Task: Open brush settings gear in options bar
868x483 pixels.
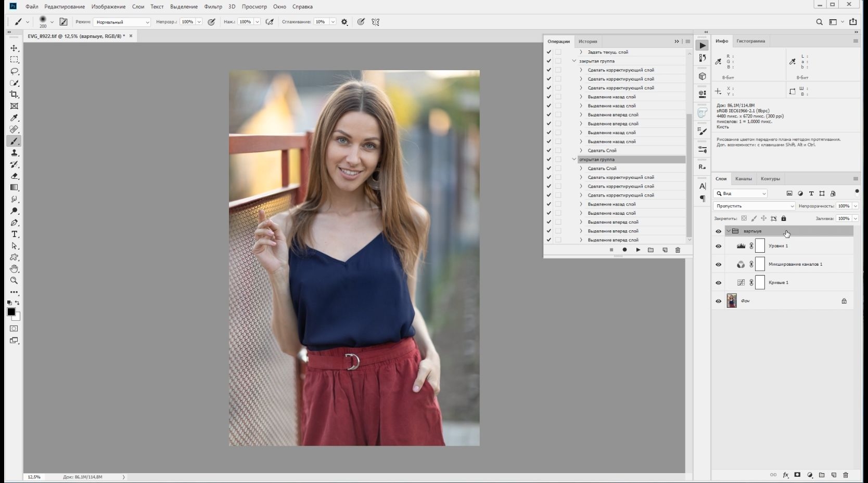Action: tap(344, 22)
